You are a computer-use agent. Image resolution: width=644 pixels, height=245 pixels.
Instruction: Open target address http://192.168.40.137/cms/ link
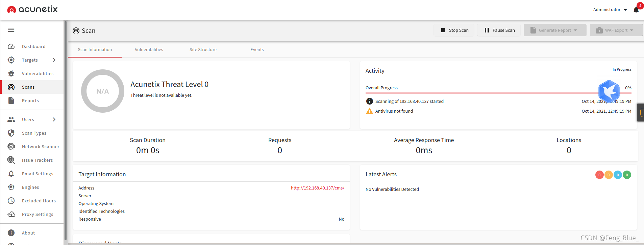click(x=318, y=188)
